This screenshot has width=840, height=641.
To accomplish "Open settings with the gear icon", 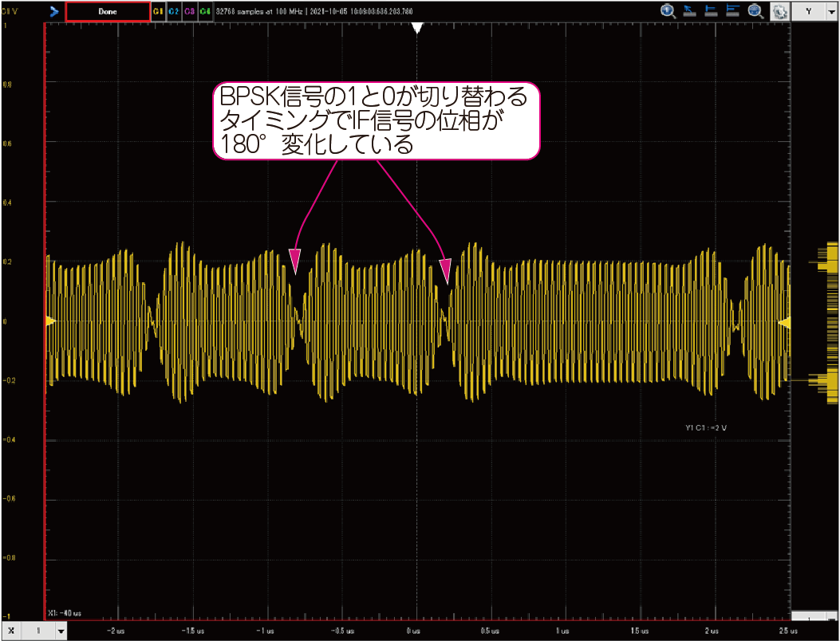I will click(779, 13).
